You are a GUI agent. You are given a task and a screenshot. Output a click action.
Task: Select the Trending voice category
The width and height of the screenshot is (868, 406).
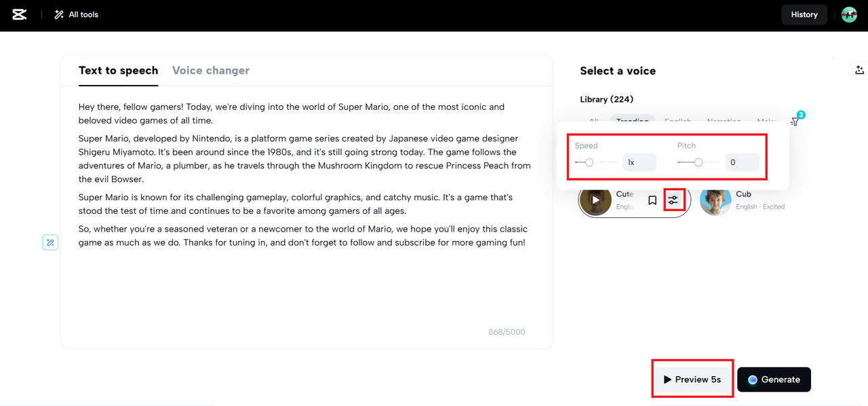pyautogui.click(x=632, y=121)
